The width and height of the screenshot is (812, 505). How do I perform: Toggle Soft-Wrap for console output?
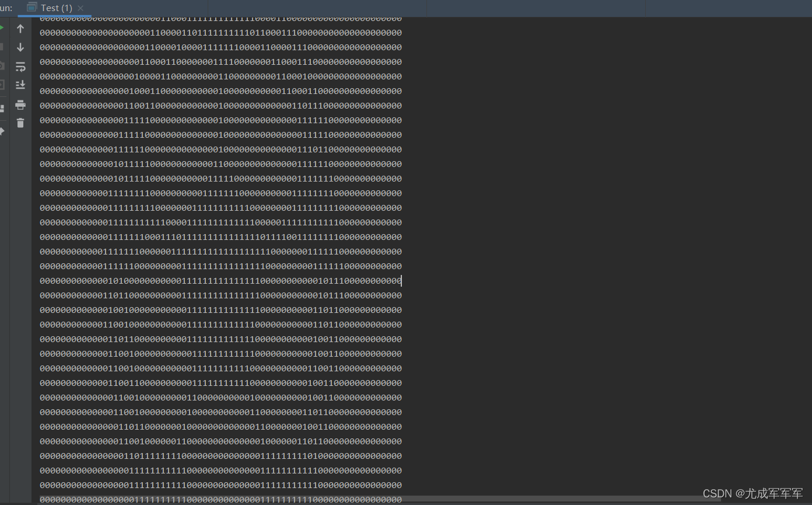(20, 66)
